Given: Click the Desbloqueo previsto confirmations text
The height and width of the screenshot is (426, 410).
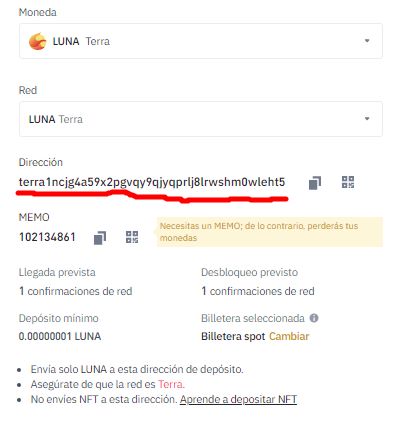Looking at the screenshot, I should [258, 291].
